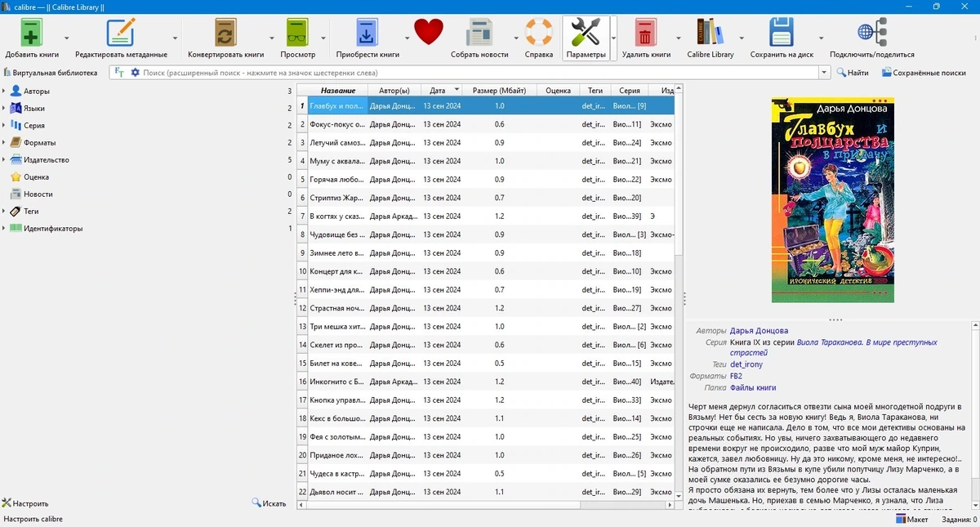
Task: Click the det_irony tag link
Action: tap(746, 364)
